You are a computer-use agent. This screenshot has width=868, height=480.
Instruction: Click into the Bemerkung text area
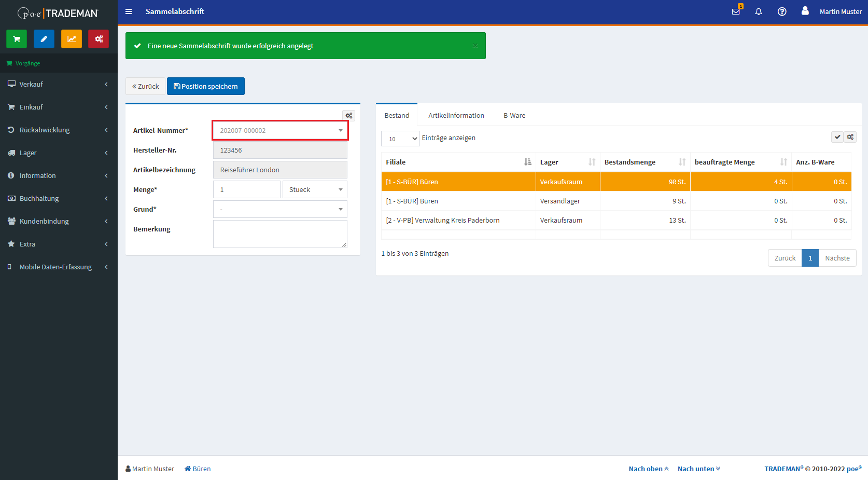[280, 234]
